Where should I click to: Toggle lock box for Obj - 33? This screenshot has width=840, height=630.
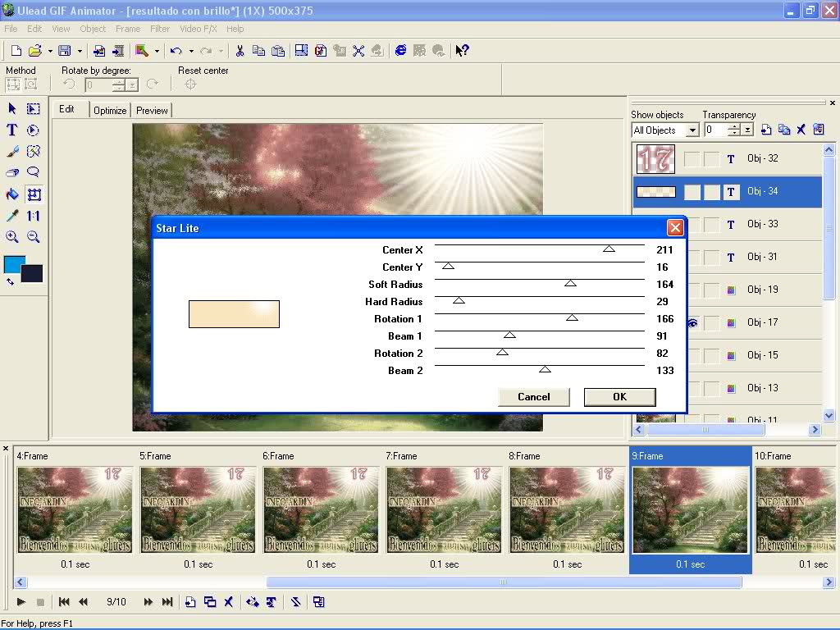[711, 225]
